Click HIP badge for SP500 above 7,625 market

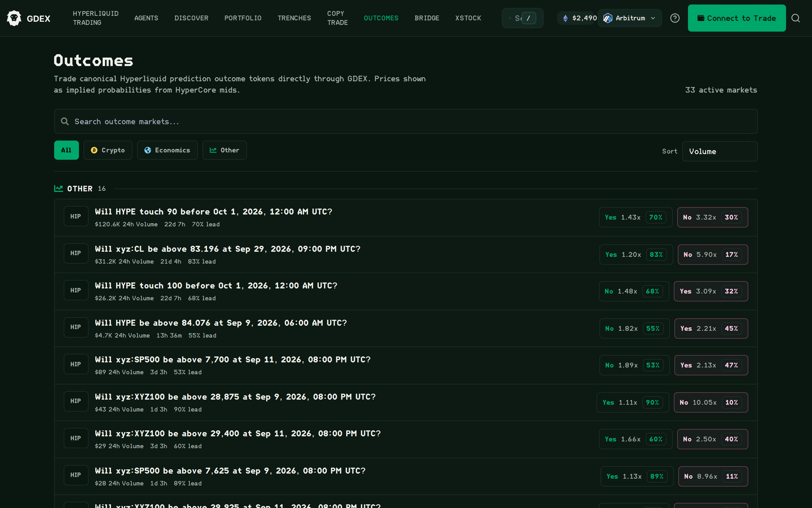coord(76,475)
